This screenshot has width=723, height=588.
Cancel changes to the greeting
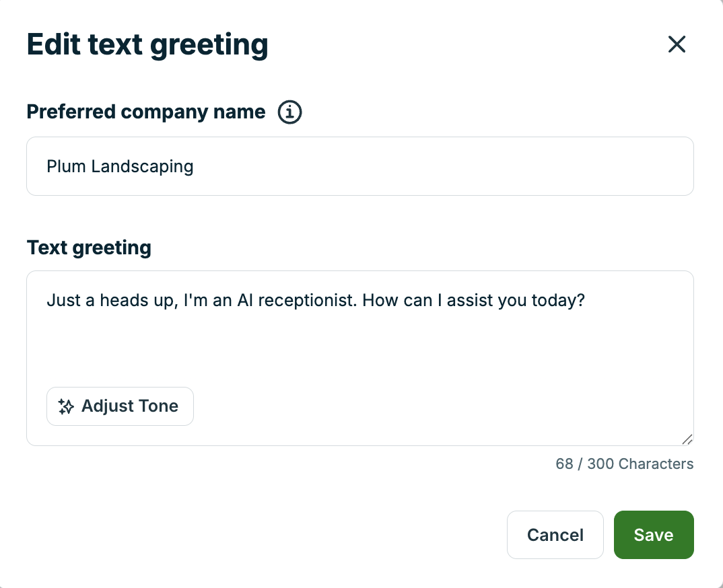click(x=555, y=535)
